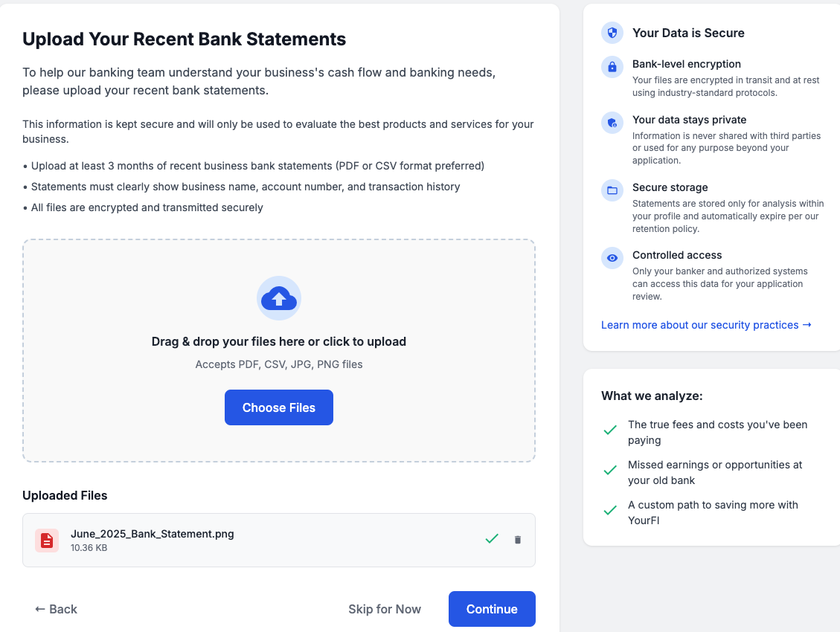
Task: Click the shield icon beside Your Data is Secure
Action: tap(612, 33)
